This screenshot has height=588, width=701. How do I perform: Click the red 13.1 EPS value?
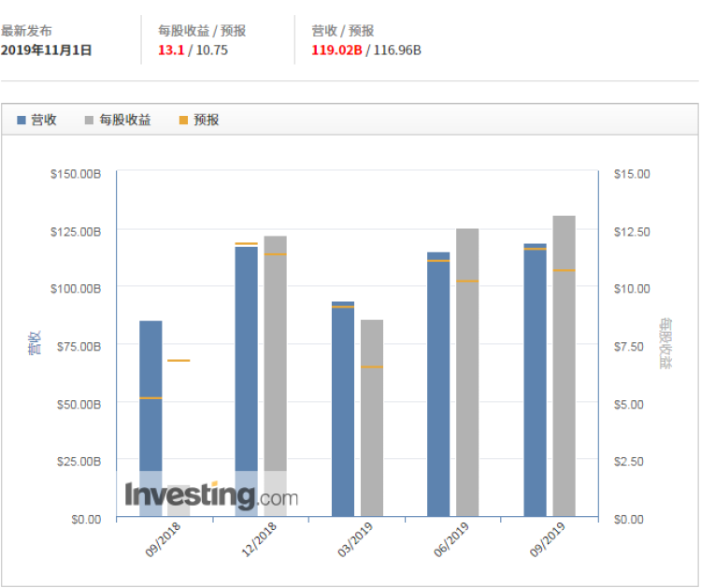(x=171, y=50)
